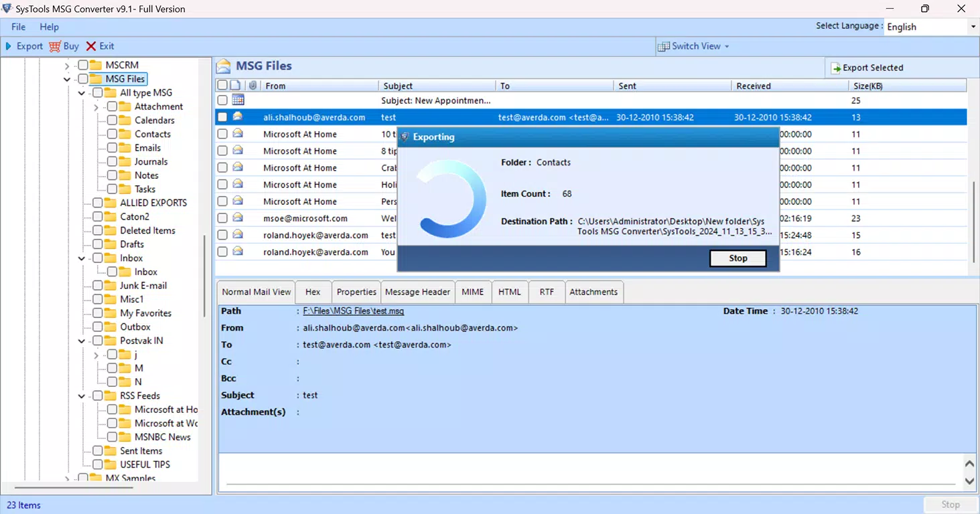Switch to the Attachments tab
Screen dimensions: 980x514
(593, 292)
